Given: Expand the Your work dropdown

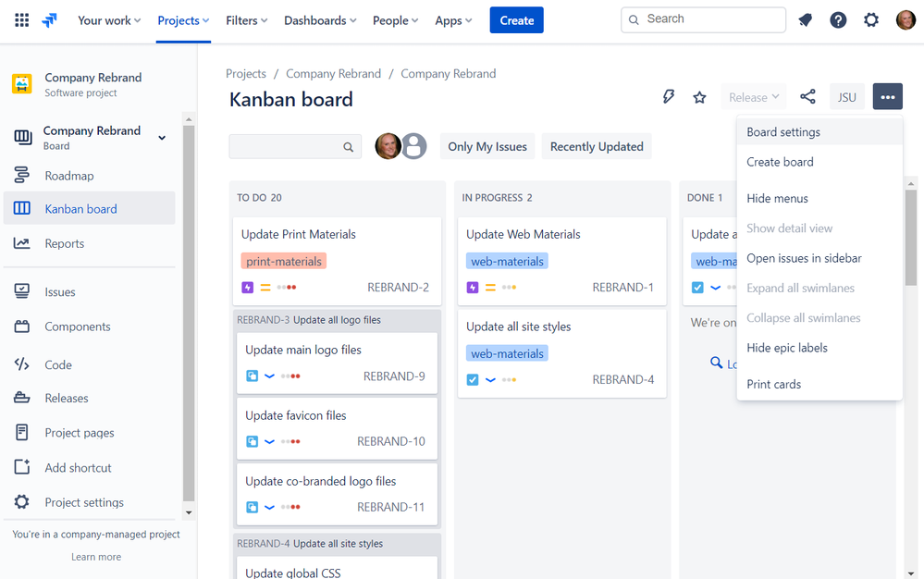Looking at the screenshot, I should [109, 20].
